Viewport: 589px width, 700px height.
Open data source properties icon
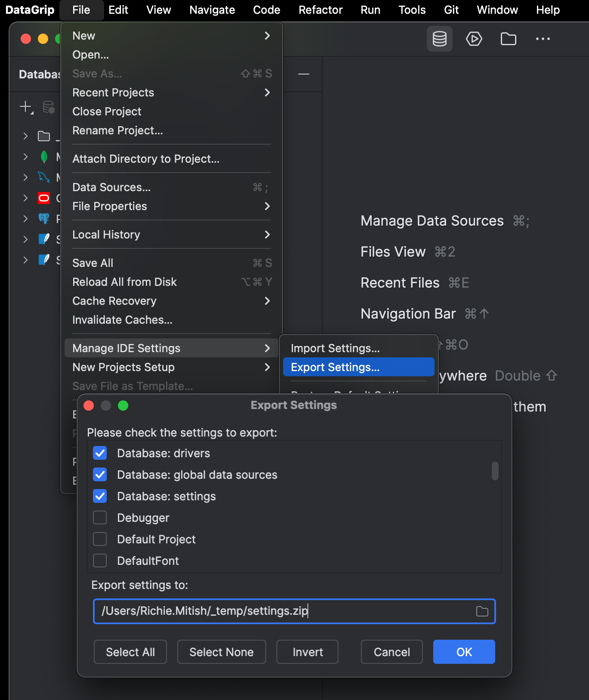(x=49, y=107)
